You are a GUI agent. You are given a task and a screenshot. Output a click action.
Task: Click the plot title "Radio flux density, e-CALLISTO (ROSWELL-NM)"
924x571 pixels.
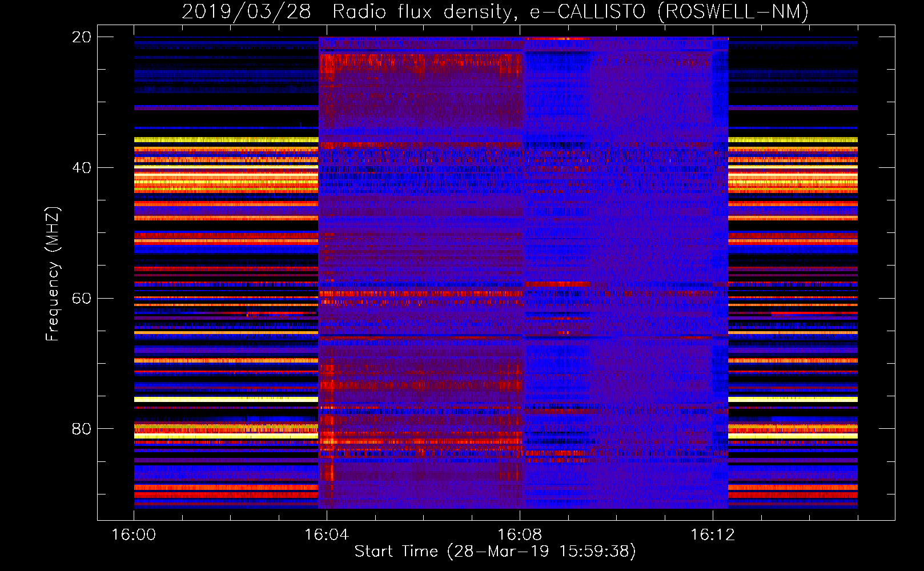pyautogui.click(x=571, y=12)
